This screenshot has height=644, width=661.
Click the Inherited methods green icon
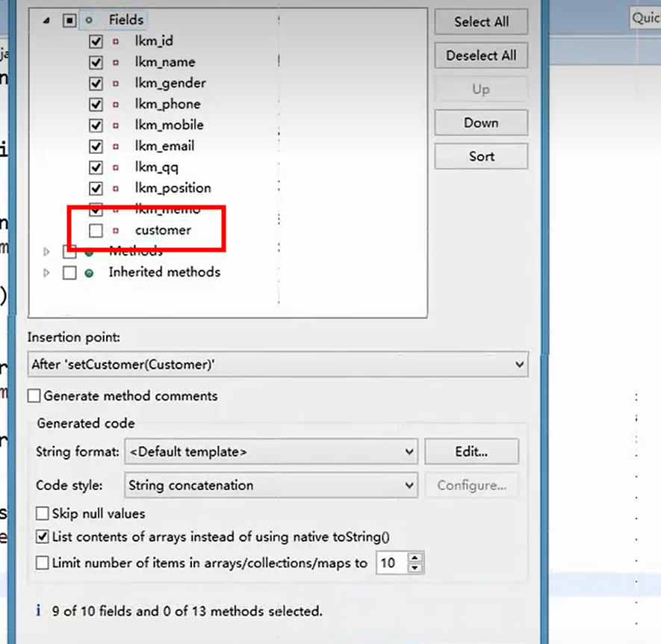pos(89,273)
